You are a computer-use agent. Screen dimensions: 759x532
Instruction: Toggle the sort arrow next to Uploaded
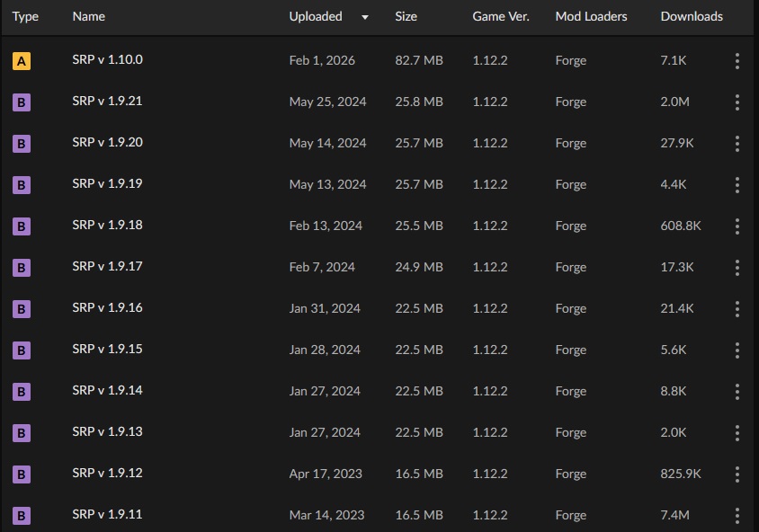(365, 17)
